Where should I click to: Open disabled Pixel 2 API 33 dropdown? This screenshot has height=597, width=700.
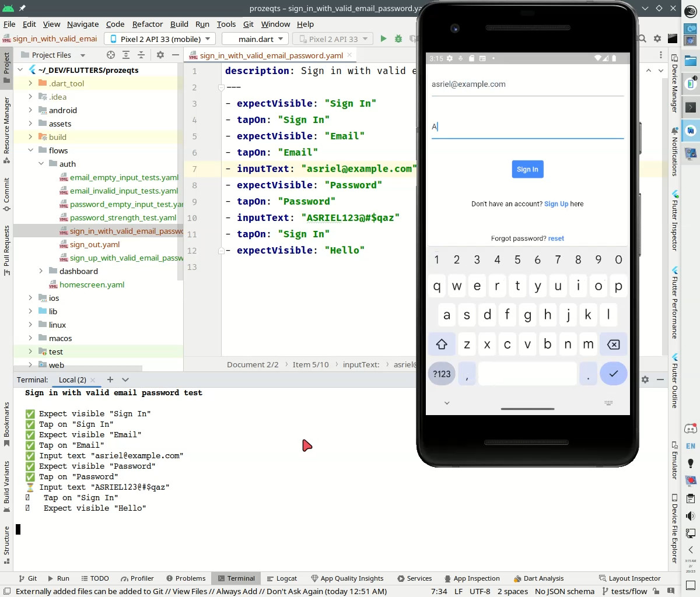tap(332, 38)
